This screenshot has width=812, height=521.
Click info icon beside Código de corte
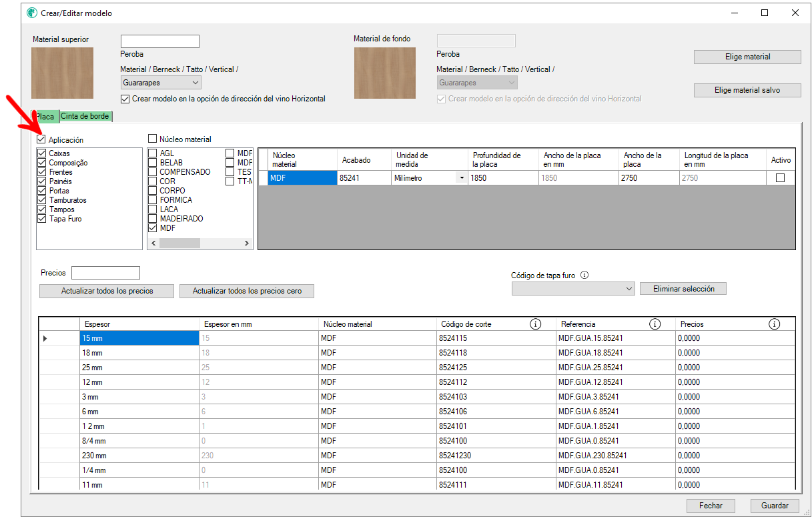pos(535,324)
